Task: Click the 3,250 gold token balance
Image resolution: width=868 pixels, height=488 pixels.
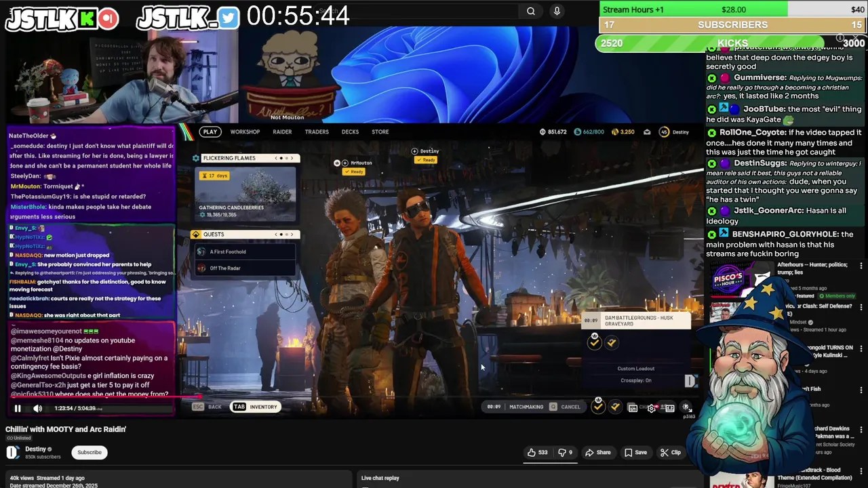Action: [x=623, y=131]
